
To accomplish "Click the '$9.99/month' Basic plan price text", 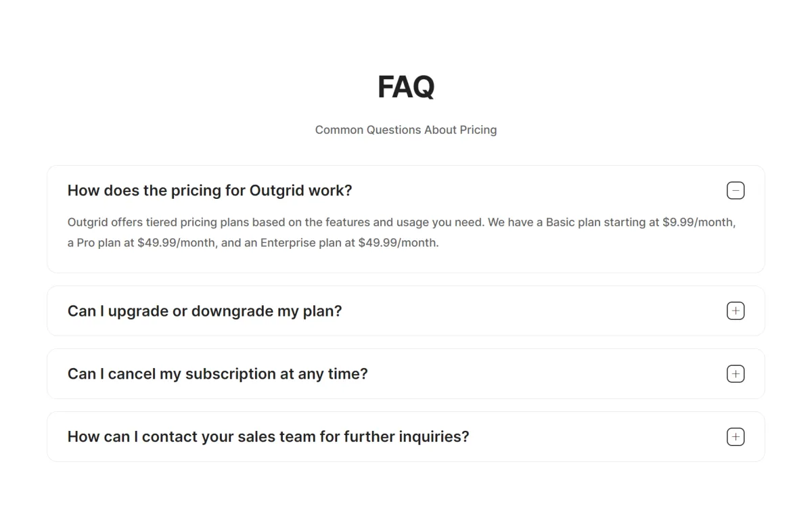I will 698,223.
